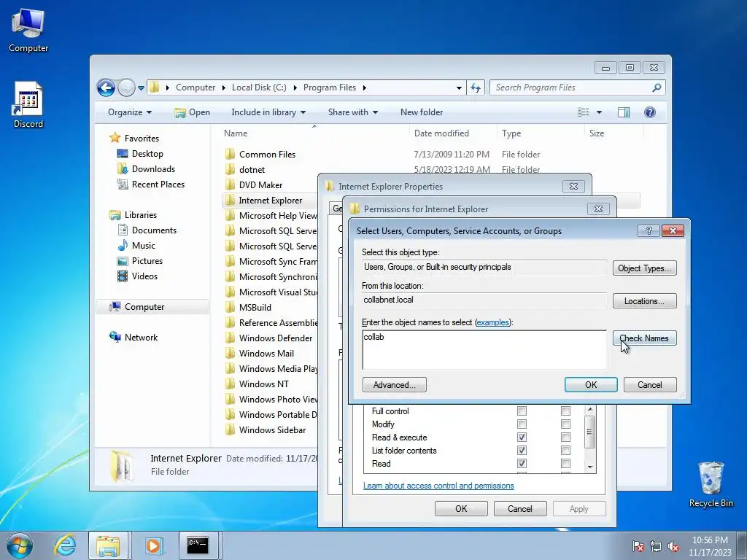Click the Windows Sidebar folder icon
This screenshot has height=560, width=747.
pos(230,429)
